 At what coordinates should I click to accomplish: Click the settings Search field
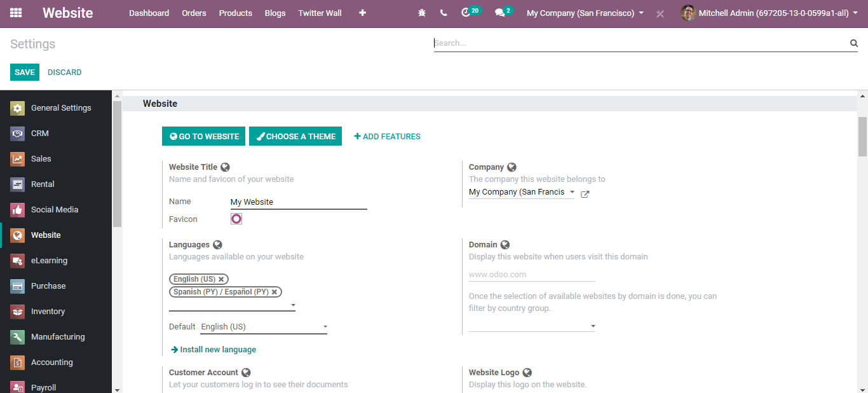pos(641,43)
